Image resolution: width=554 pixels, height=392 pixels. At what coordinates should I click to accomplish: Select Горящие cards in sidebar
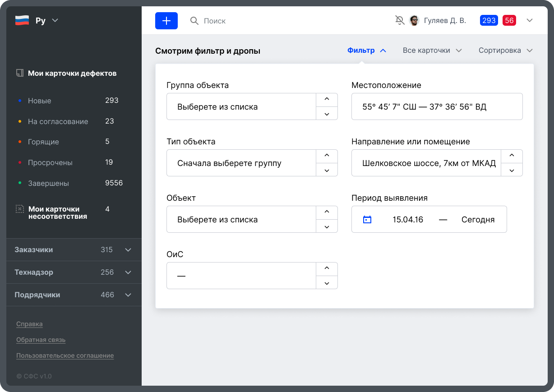coord(43,142)
